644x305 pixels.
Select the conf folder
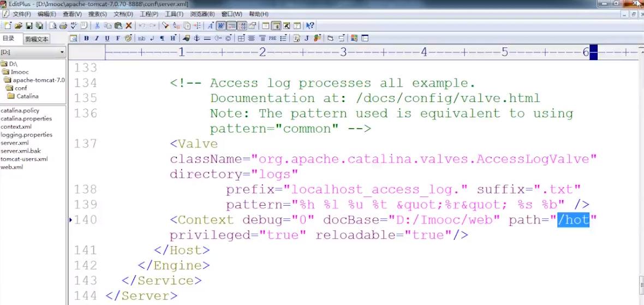21,88
